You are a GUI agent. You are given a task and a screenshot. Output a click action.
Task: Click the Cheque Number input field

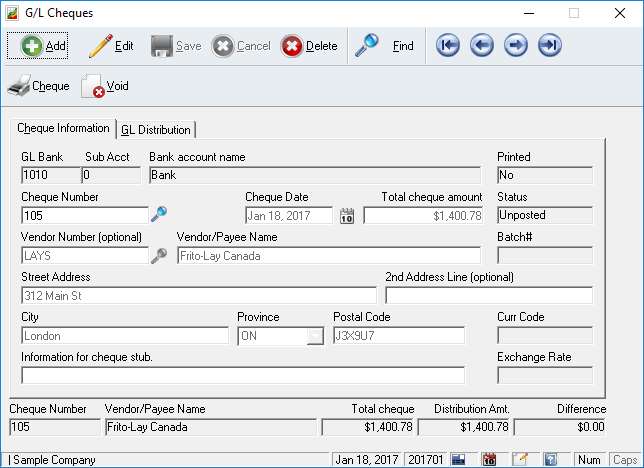pos(84,215)
